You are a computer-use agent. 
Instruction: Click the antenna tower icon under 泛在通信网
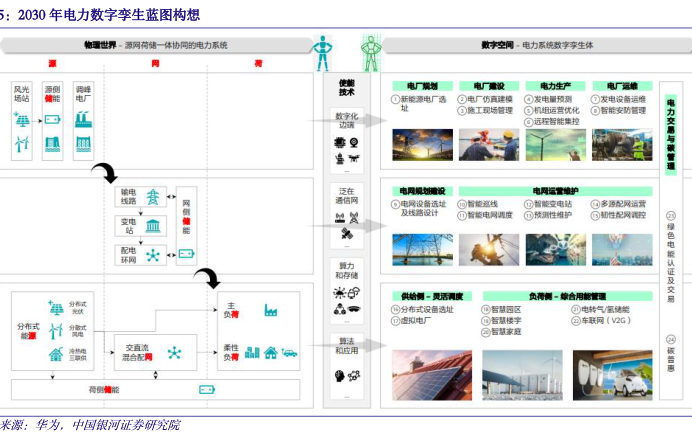[x=354, y=217]
